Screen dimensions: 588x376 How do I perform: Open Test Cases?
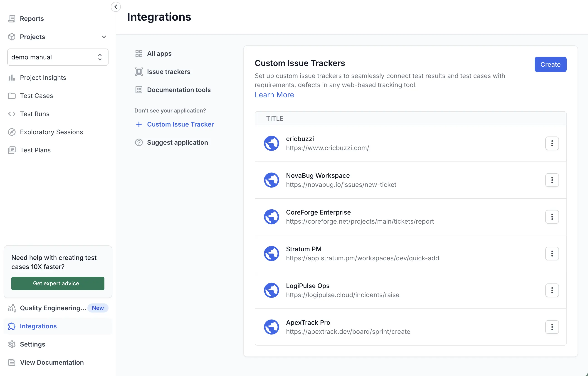[36, 96]
